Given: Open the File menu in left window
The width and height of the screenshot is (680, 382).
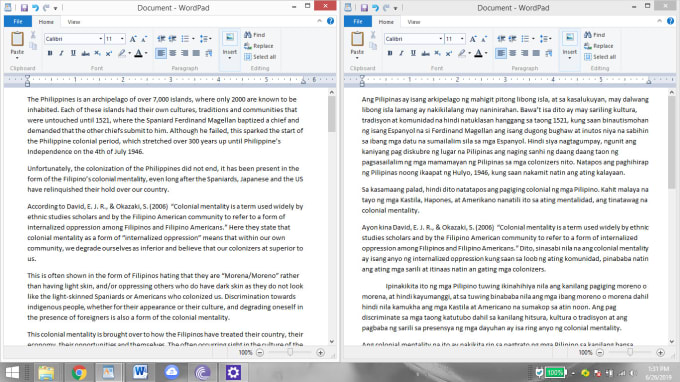Looking at the screenshot, I should pos(18,22).
